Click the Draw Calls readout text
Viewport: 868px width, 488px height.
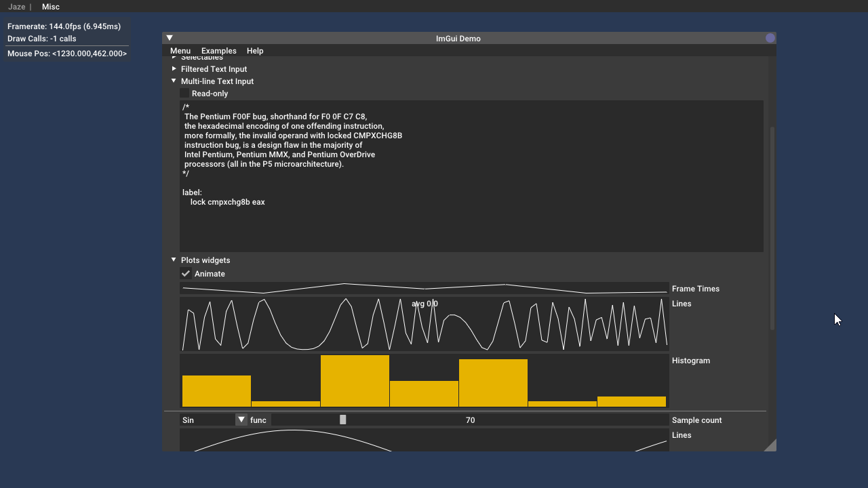coord(42,39)
